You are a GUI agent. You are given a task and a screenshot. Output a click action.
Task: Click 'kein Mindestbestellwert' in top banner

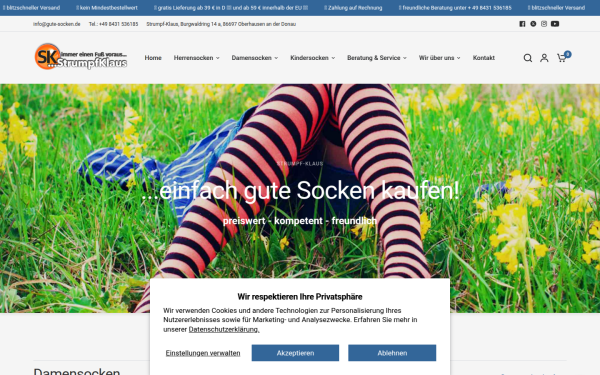pyautogui.click(x=107, y=8)
